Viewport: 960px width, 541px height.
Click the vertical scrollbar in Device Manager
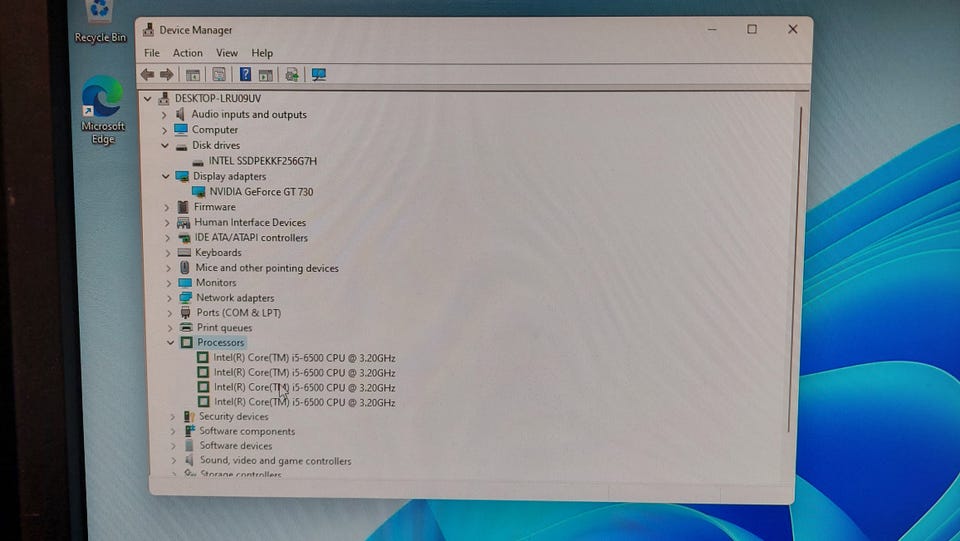pos(795,269)
